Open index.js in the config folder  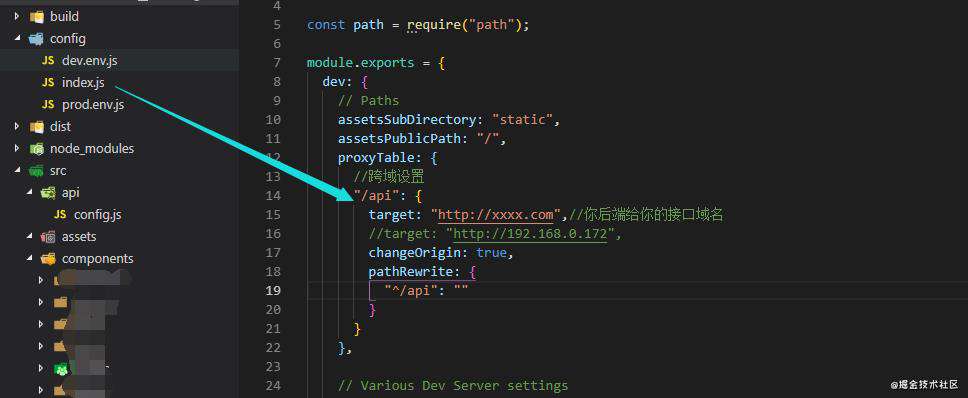[83, 83]
